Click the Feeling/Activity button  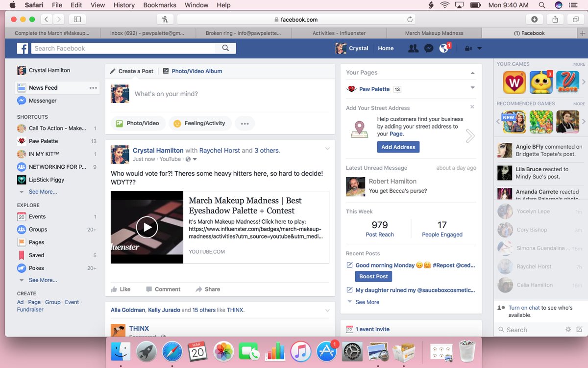[200, 123]
